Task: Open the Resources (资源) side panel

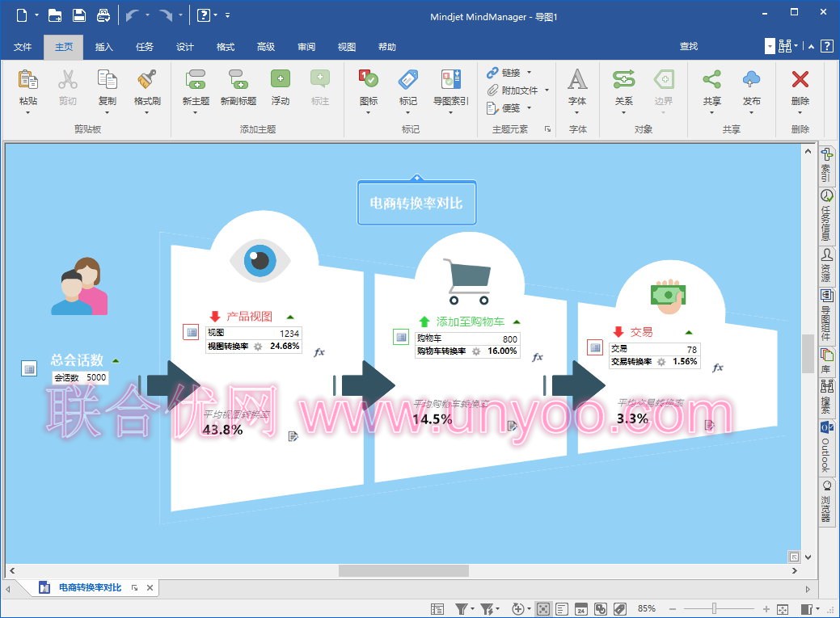Action: pyautogui.click(x=826, y=265)
